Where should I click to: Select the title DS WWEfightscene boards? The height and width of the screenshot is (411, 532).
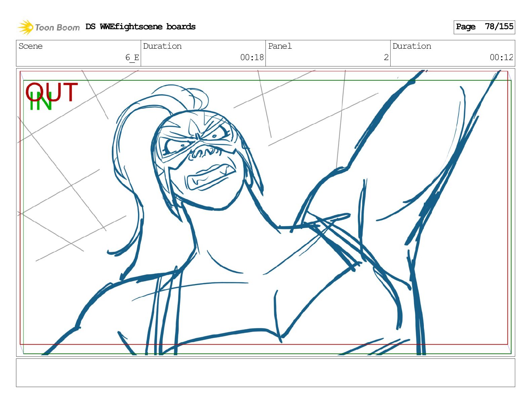point(140,27)
